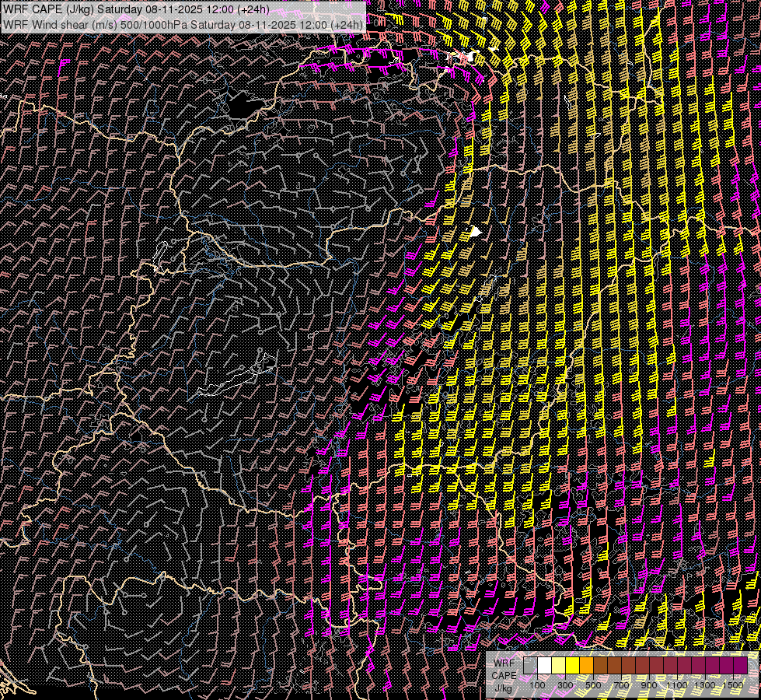Choose the bright yellow legend swatch

572,666
